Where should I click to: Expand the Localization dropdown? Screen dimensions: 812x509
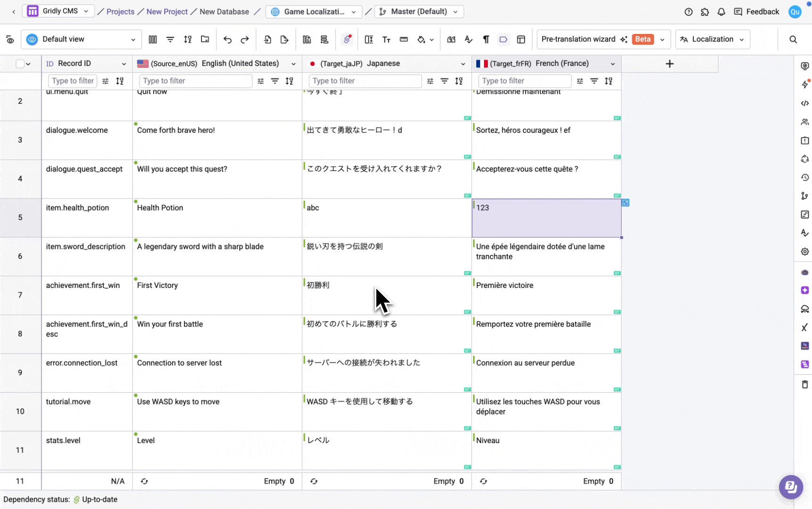pos(713,40)
